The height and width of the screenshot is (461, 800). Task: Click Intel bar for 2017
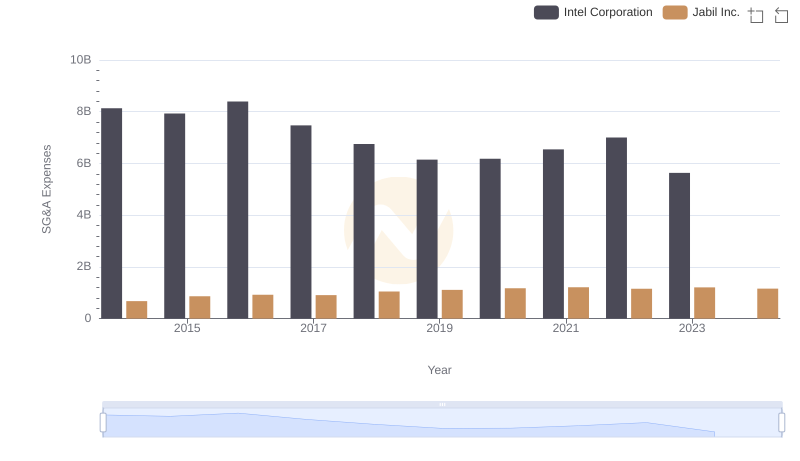301,222
